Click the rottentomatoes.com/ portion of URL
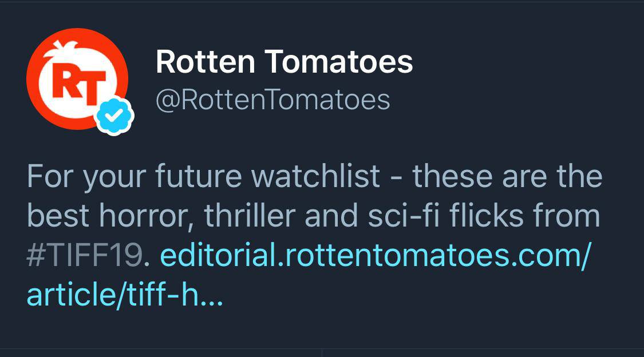 pos(438,255)
